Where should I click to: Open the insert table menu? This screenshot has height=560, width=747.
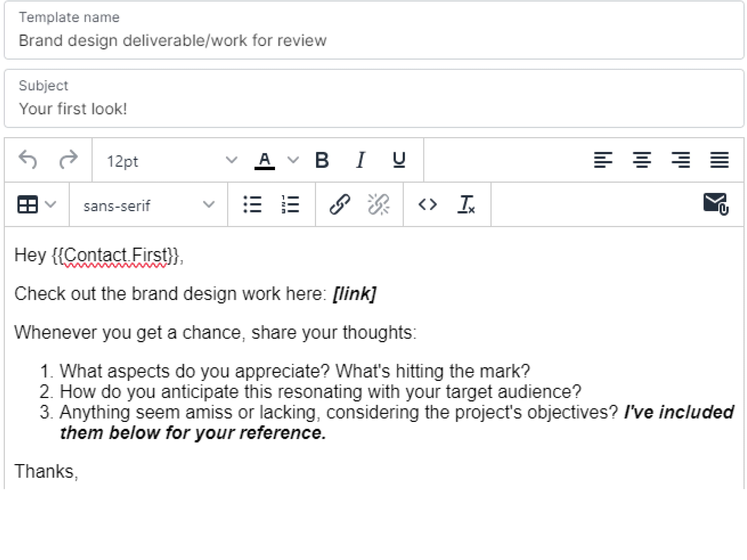pyautogui.click(x=36, y=205)
